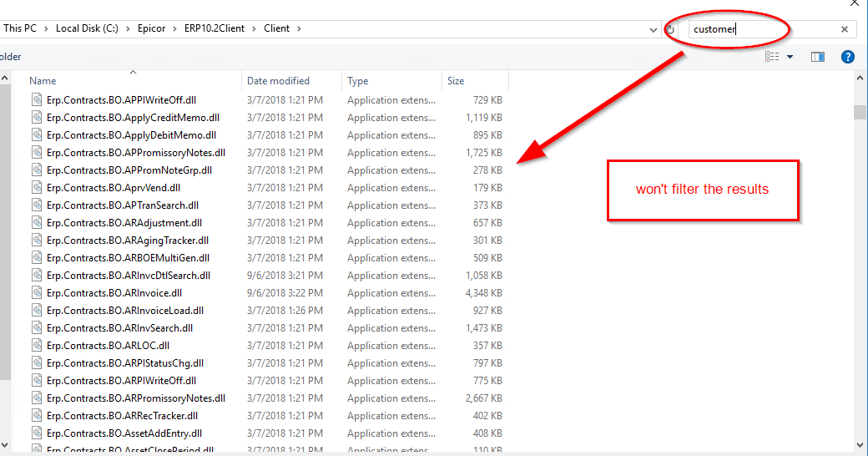Clear the search box with the X
The image size is (868, 456).
pos(844,29)
